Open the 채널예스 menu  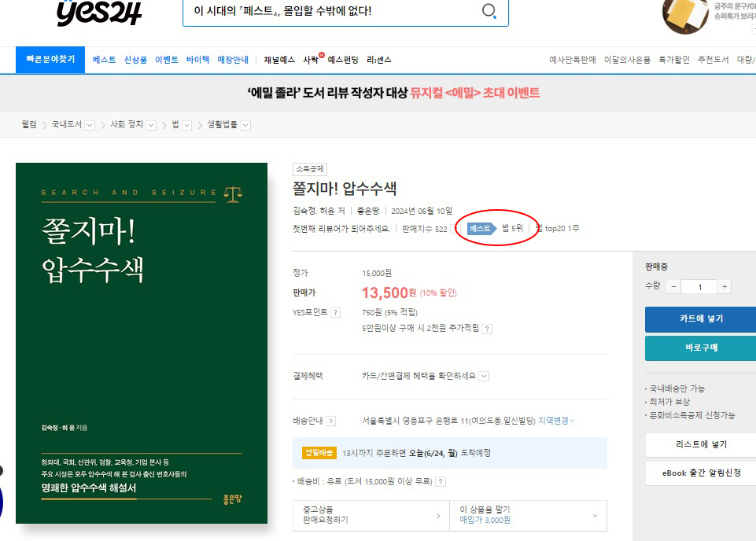(x=279, y=60)
